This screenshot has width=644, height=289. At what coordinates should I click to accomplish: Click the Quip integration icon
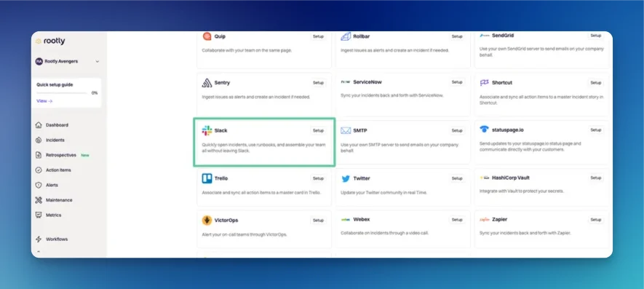point(207,36)
